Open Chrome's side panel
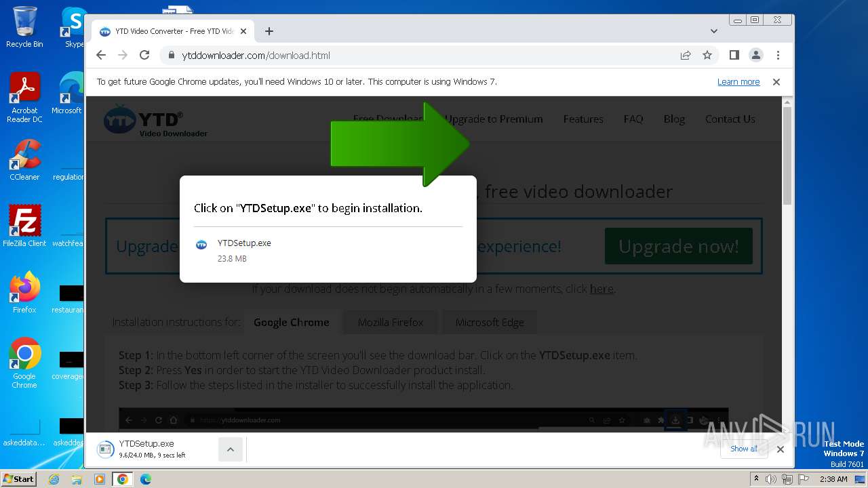Image resolution: width=868 pixels, height=488 pixels. 734,55
